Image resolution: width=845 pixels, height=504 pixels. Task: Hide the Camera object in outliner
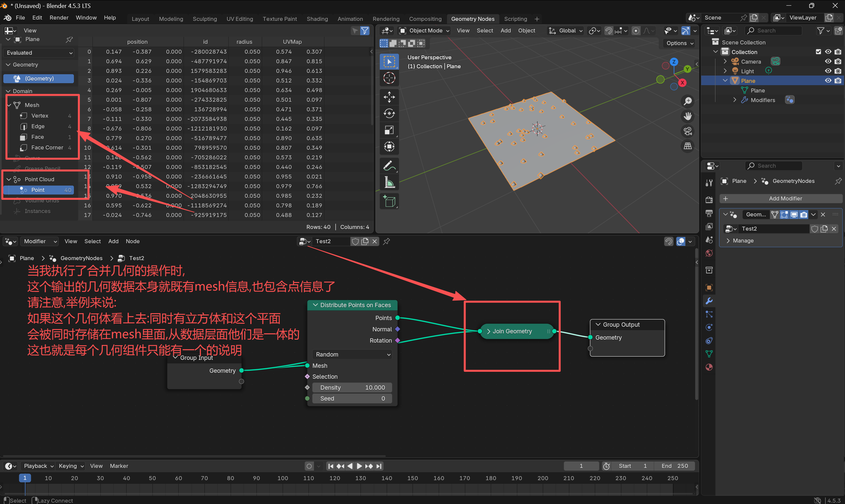click(x=828, y=62)
